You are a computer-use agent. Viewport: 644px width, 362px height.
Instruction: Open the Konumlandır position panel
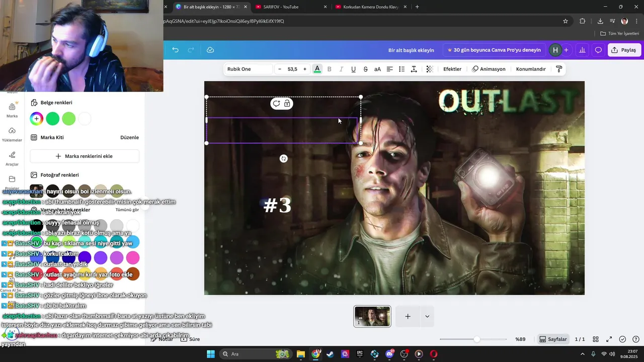point(531,69)
